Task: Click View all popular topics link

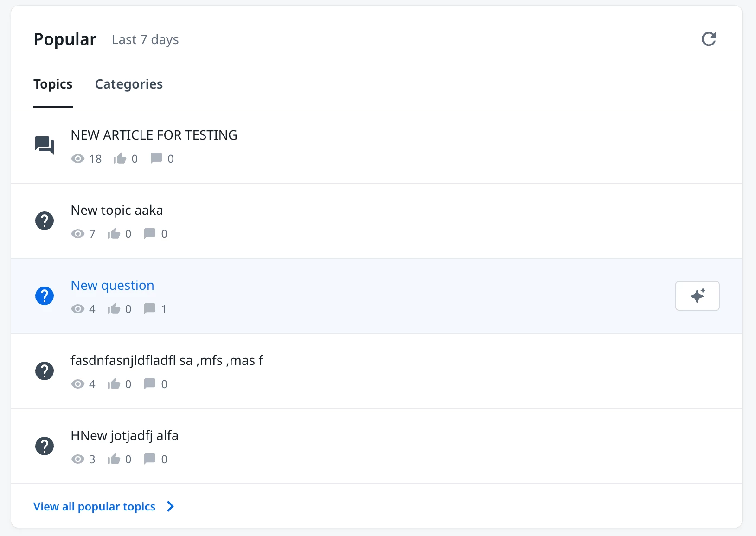Action: (94, 506)
